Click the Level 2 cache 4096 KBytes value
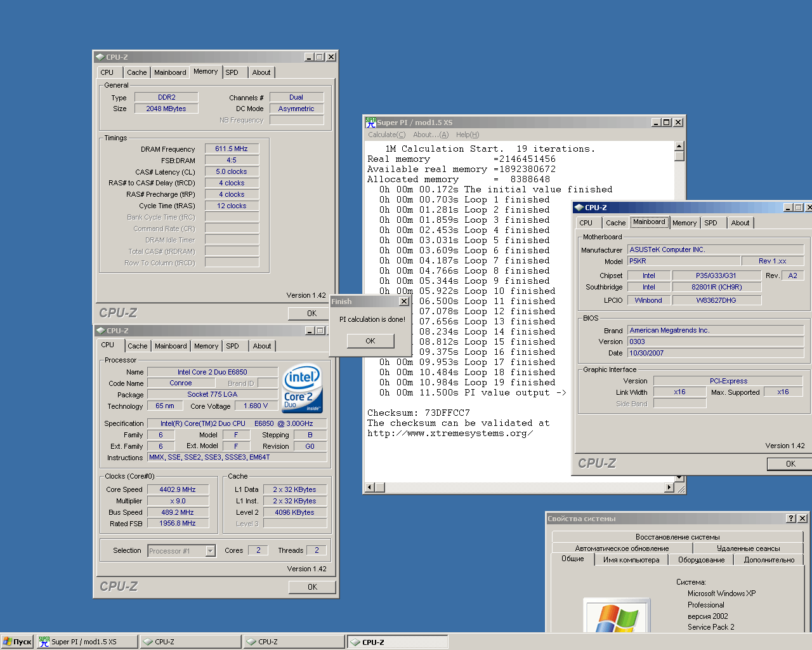The image size is (812, 650). (x=294, y=512)
